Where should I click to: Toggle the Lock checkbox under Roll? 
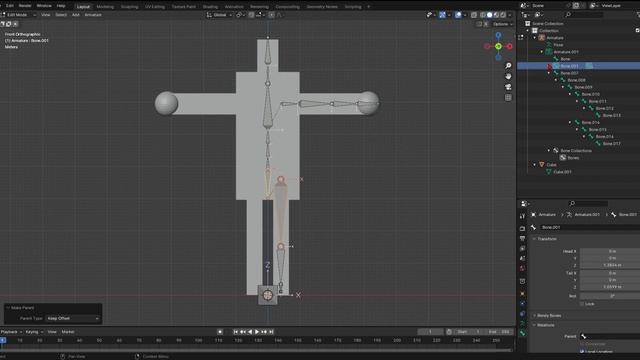tap(582, 304)
